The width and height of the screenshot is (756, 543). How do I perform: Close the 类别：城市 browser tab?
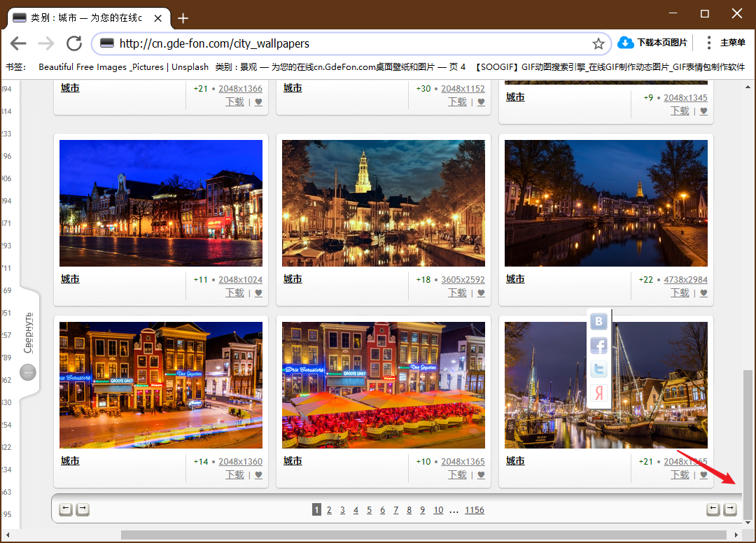click(x=157, y=18)
